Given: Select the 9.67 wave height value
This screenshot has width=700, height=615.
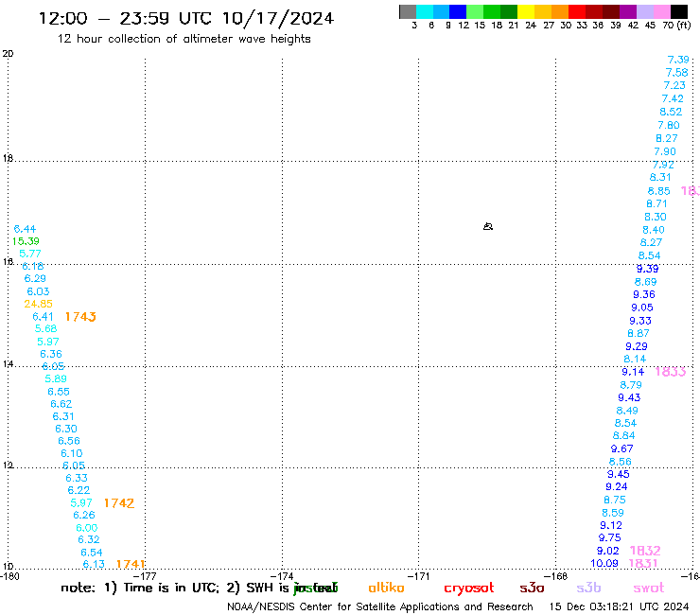Looking at the screenshot, I should point(621,448).
